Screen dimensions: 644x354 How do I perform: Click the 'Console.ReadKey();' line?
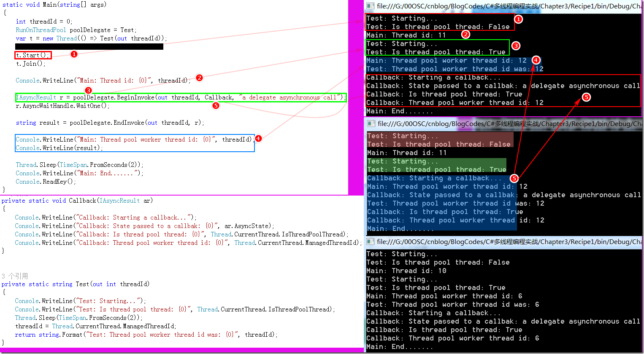(46, 182)
